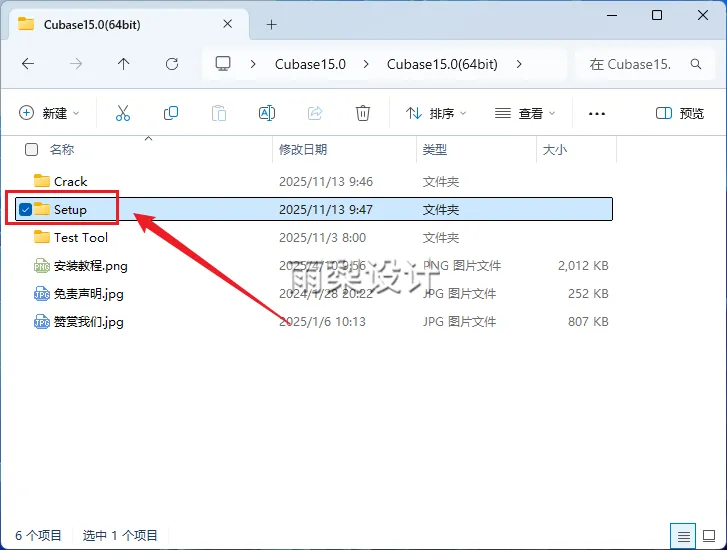Toggle the 预览 preview pane
This screenshot has width=727, height=550.
click(680, 113)
